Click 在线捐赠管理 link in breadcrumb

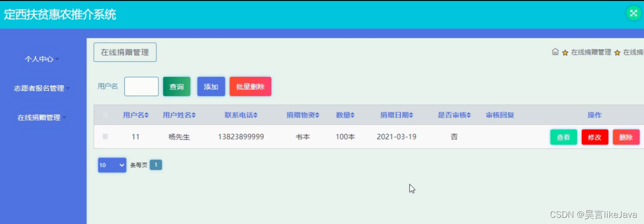click(x=591, y=52)
